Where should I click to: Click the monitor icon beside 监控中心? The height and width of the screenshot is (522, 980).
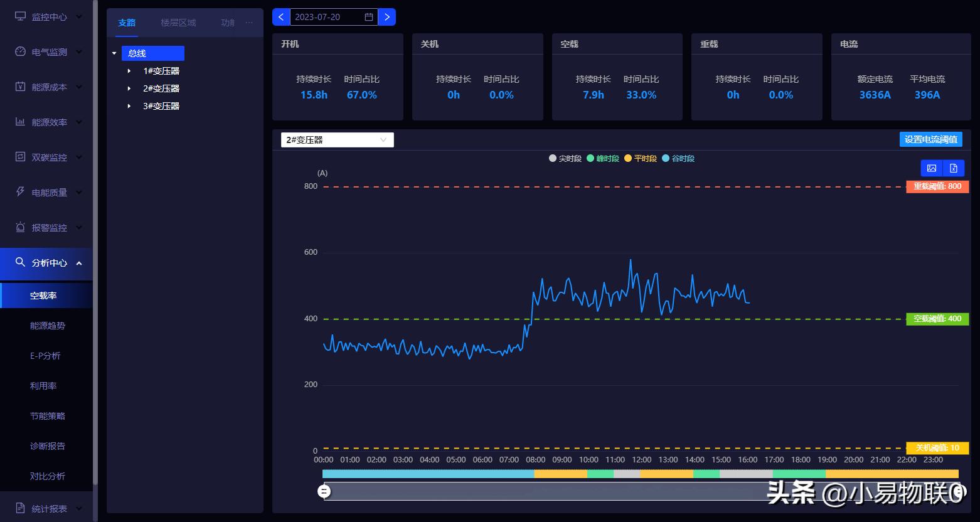coord(20,16)
